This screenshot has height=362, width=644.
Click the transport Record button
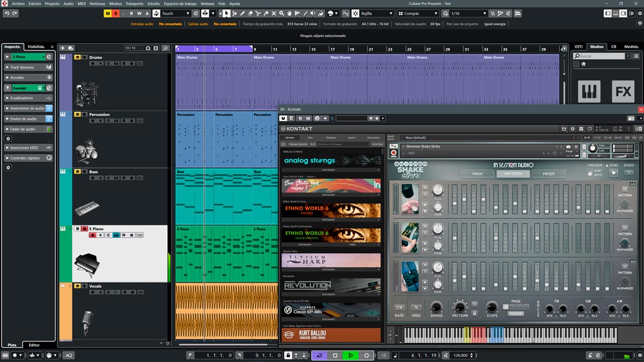pos(367,355)
